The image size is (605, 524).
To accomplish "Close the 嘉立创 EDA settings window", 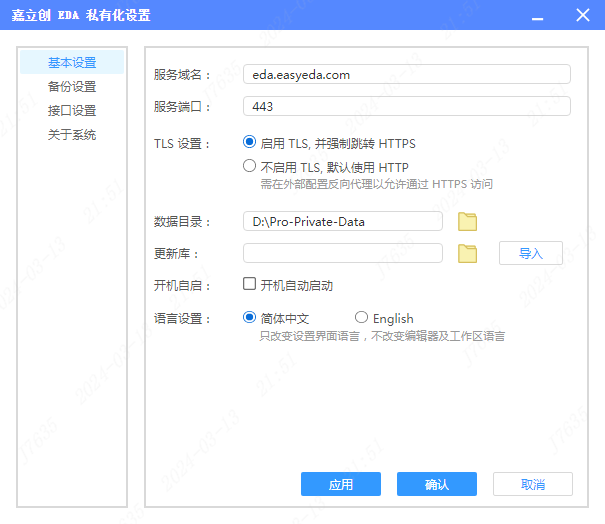I will pyautogui.click(x=583, y=16).
